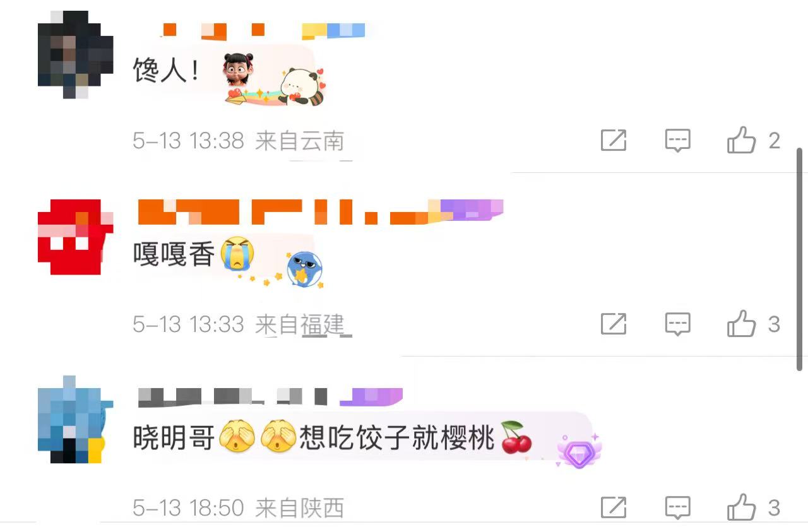
Task: Thumbs-up the "想吃饺子就樱桃" comment
Action: tap(742, 506)
